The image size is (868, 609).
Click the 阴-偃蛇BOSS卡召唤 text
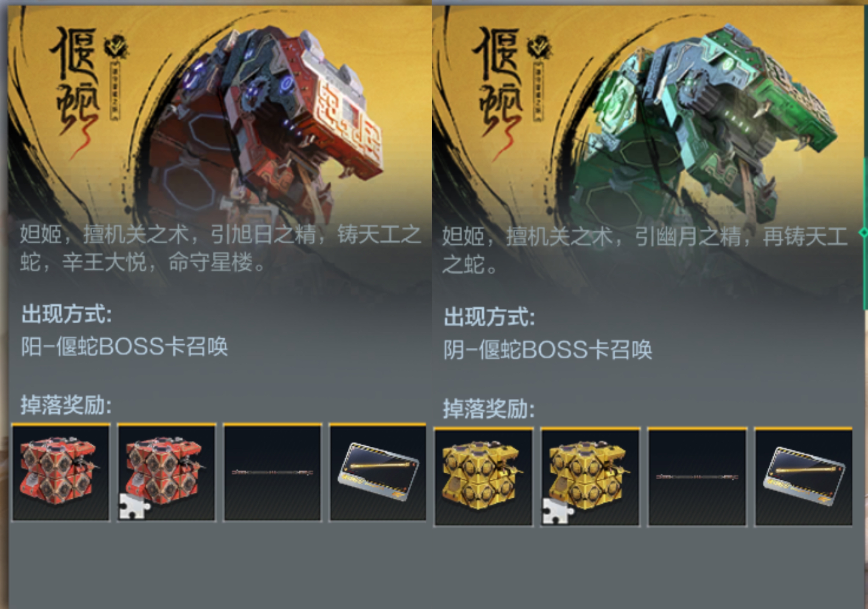tap(548, 349)
